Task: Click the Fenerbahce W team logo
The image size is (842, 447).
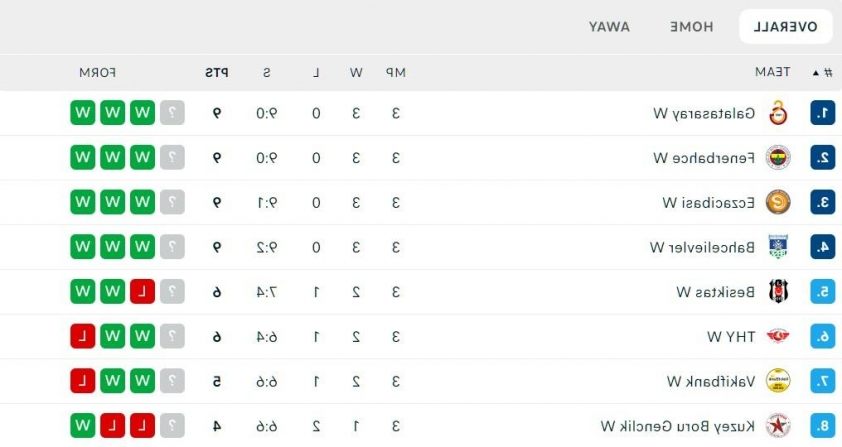Action: tap(778, 157)
